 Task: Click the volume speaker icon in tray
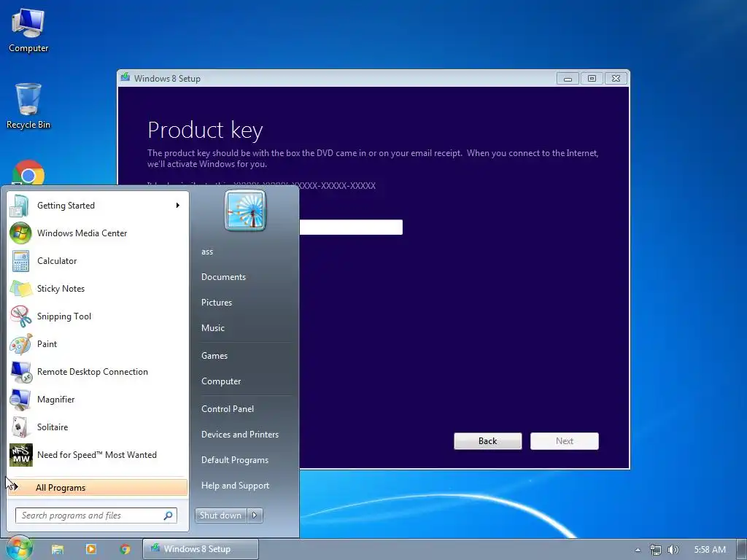coord(673,550)
